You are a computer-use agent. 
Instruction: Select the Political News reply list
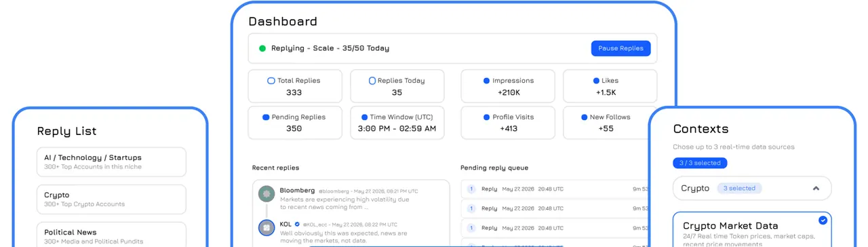pyautogui.click(x=111, y=235)
